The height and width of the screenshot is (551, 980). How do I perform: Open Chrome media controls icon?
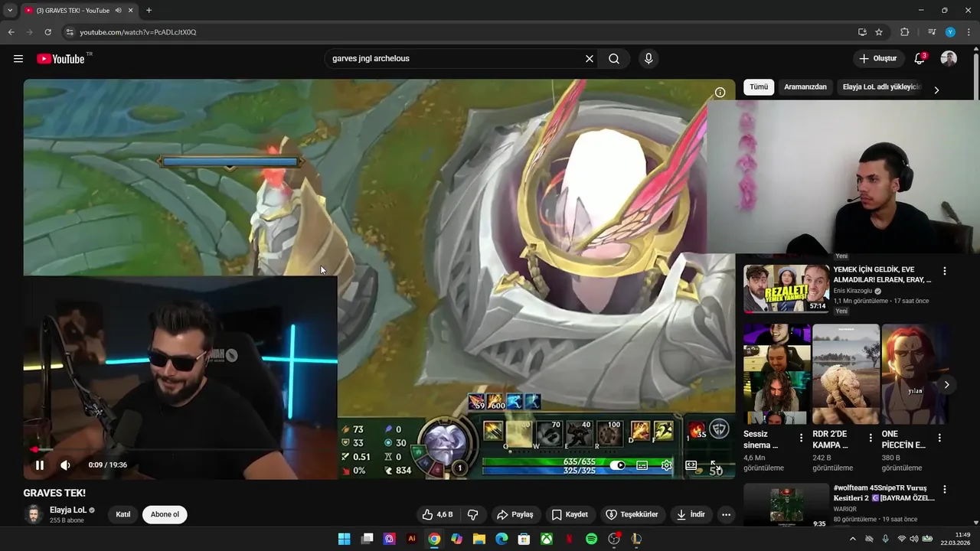tap(932, 32)
